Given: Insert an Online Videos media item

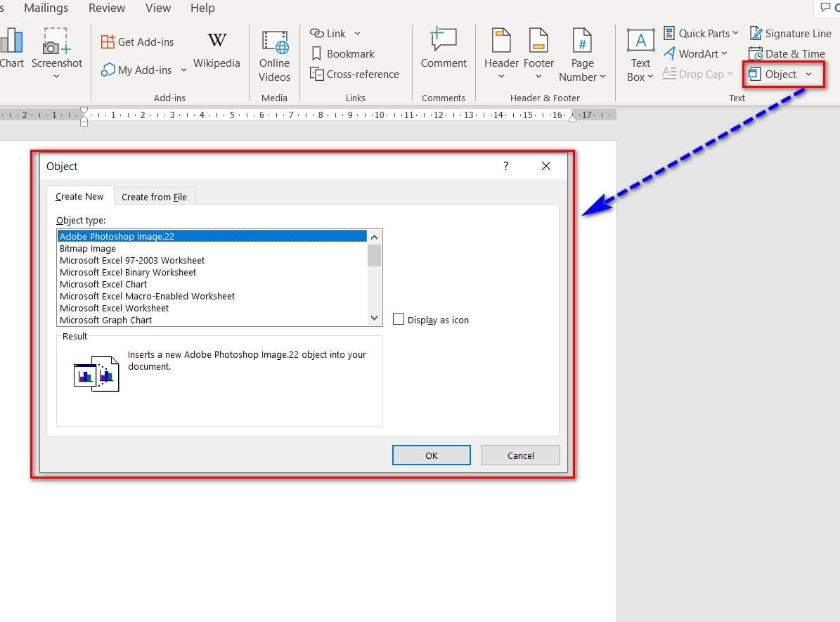Looking at the screenshot, I should [274, 44].
